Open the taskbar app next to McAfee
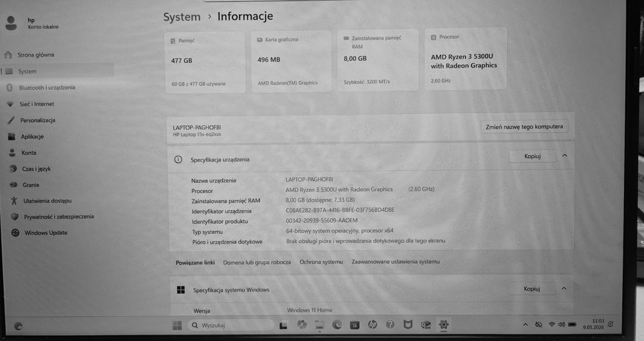Viewport: 644px width, 341px height. (x=426, y=324)
